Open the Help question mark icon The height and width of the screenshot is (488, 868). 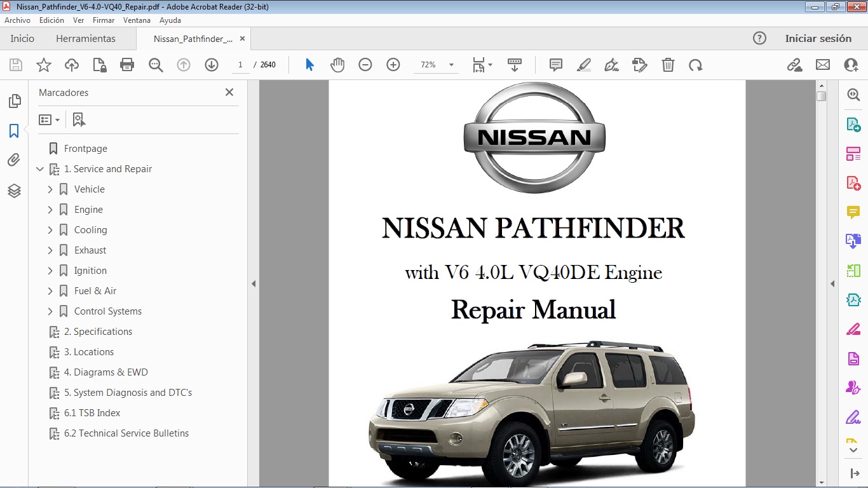[759, 38]
